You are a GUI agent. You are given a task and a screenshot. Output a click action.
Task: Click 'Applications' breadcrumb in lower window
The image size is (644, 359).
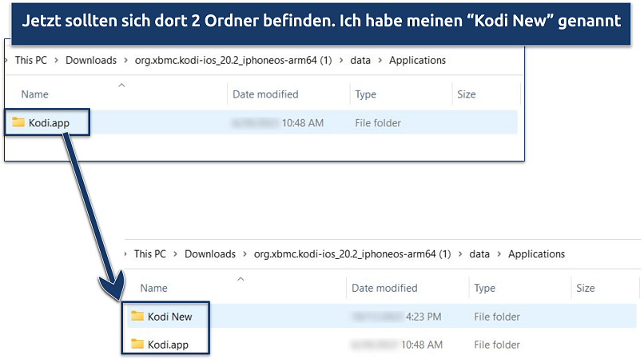[536, 253]
